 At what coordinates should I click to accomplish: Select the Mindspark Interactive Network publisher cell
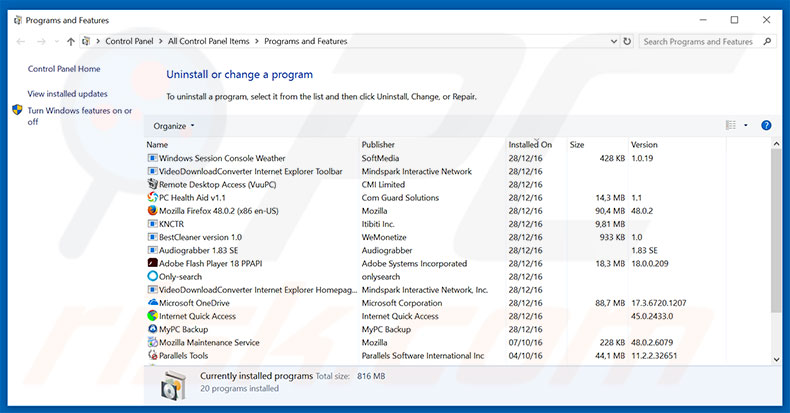pyautogui.click(x=417, y=171)
